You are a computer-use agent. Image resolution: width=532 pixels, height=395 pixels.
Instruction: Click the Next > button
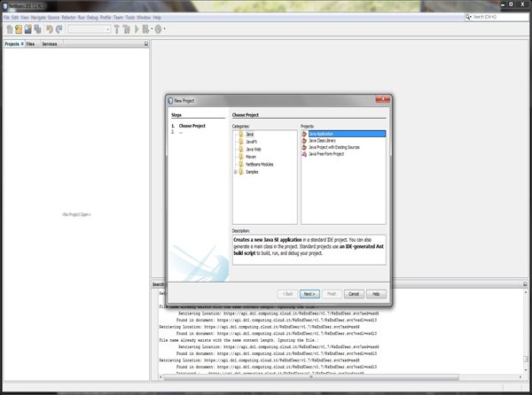pyautogui.click(x=309, y=294)
